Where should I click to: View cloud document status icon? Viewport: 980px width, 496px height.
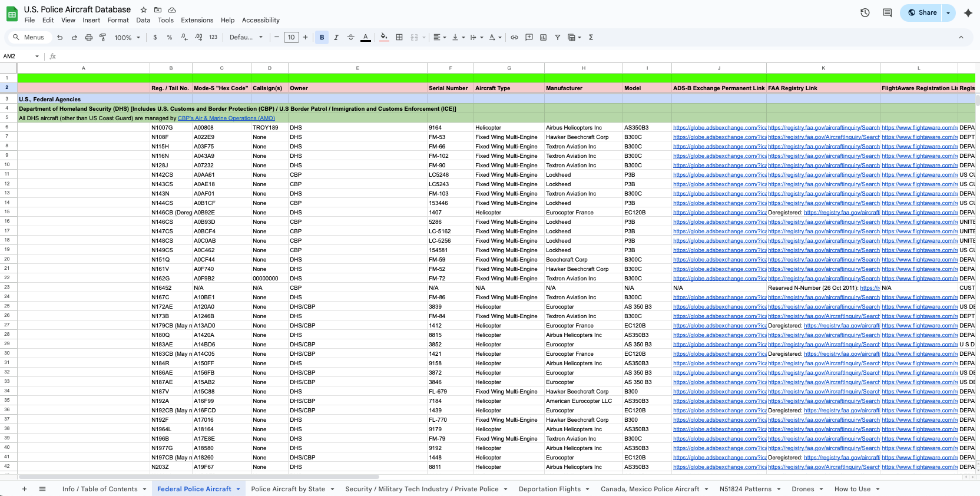tap(172, 10)
